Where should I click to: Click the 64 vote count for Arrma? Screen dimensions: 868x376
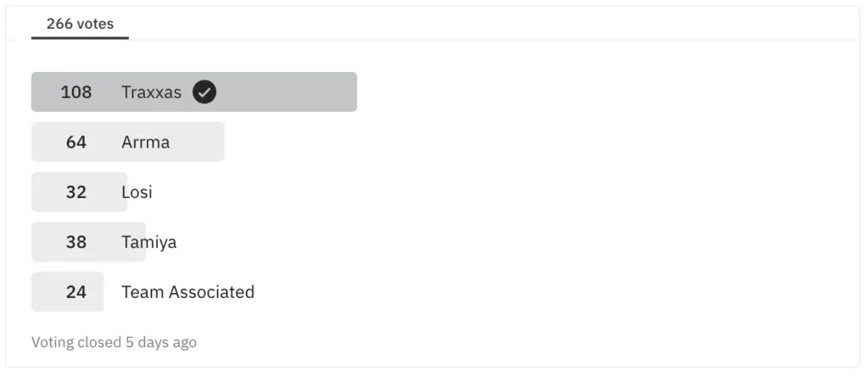[76, 142]
